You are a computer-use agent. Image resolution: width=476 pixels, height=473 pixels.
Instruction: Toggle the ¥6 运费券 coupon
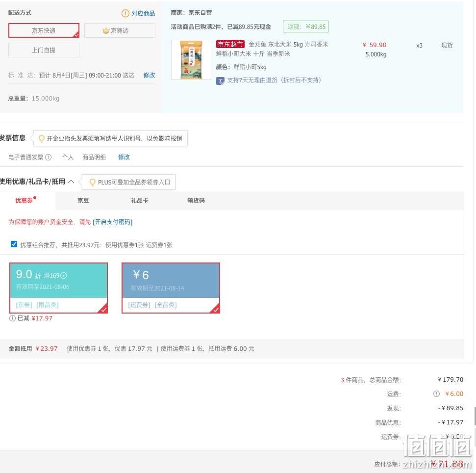coord(171,288)
